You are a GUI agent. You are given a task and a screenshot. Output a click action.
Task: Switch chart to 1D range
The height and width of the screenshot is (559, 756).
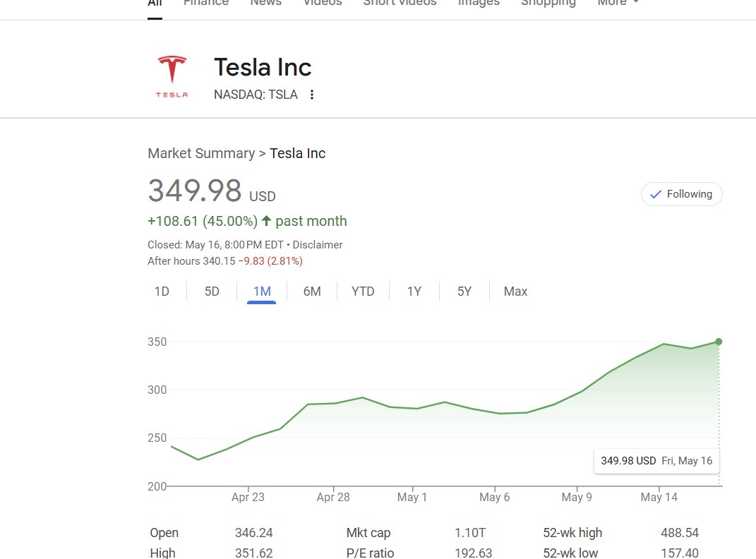click(x=162, y=291)
